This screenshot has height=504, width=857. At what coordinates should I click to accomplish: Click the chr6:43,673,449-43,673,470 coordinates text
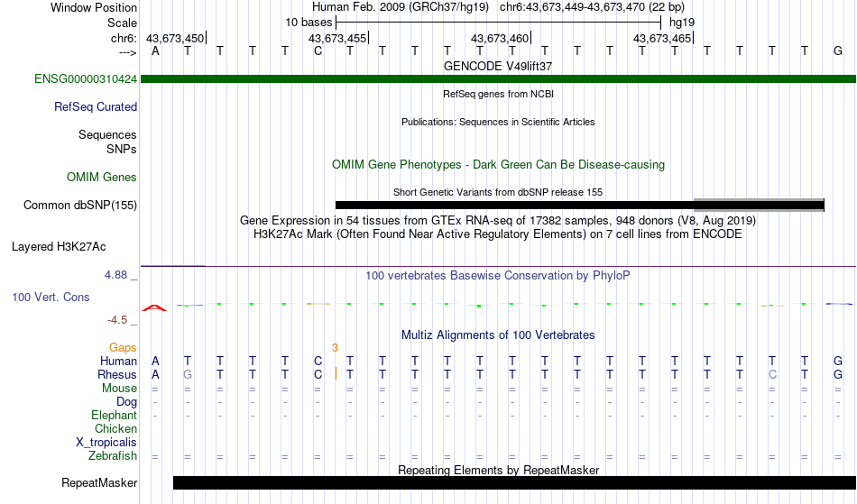[592, 7]
